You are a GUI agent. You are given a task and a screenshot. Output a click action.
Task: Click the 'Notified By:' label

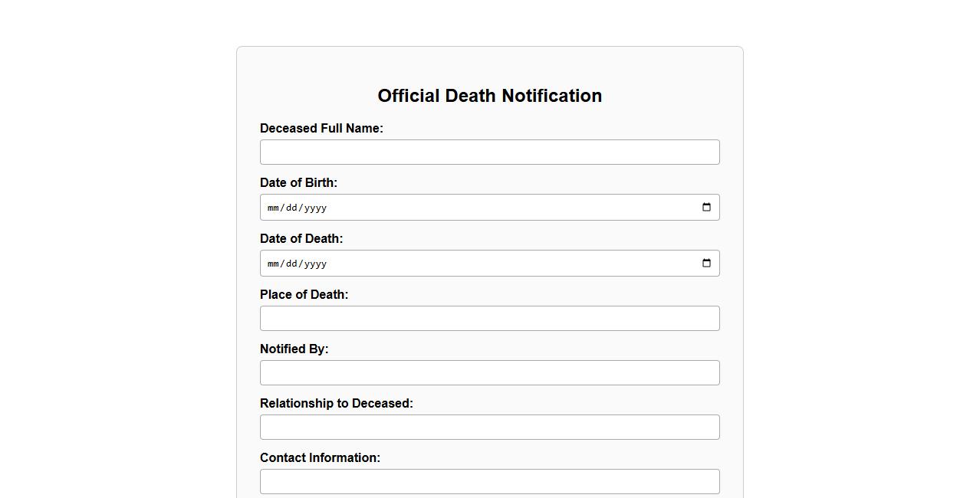pyautogui.click(x=294, y=349)
